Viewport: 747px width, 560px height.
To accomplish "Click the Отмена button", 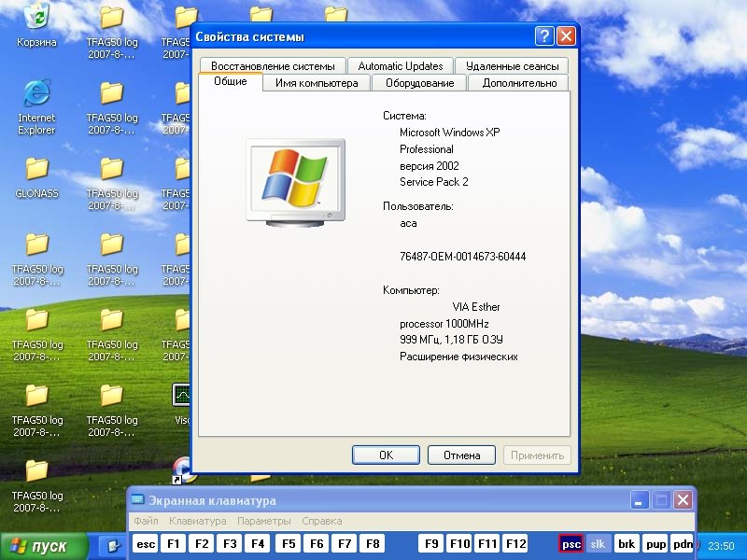I will (x=461, y=455).
